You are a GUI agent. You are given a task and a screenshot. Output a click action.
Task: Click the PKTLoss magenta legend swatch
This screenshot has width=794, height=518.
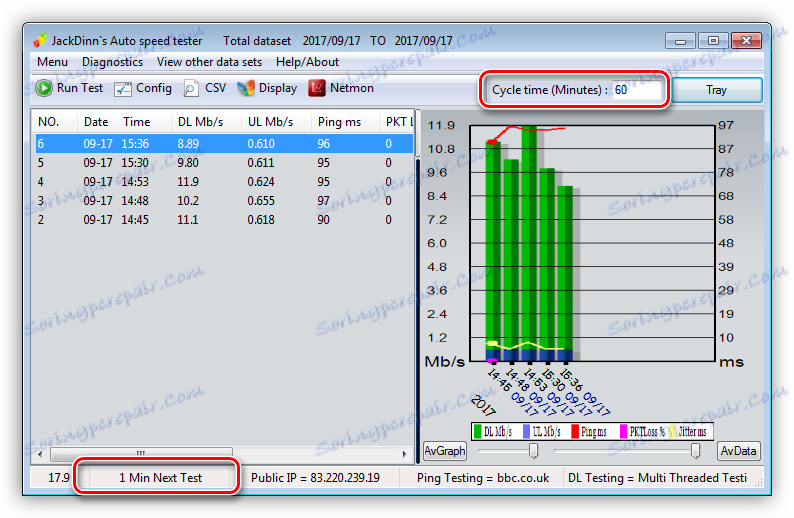pos(623,431)
